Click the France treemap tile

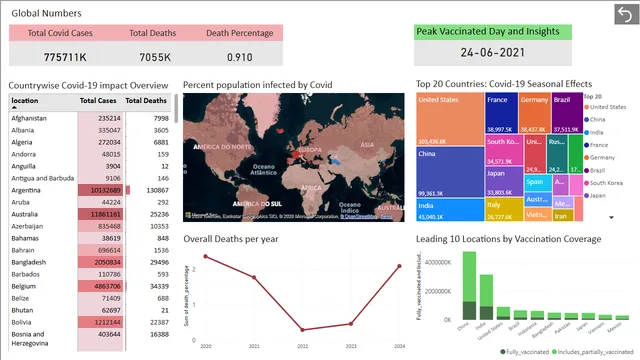502,113
